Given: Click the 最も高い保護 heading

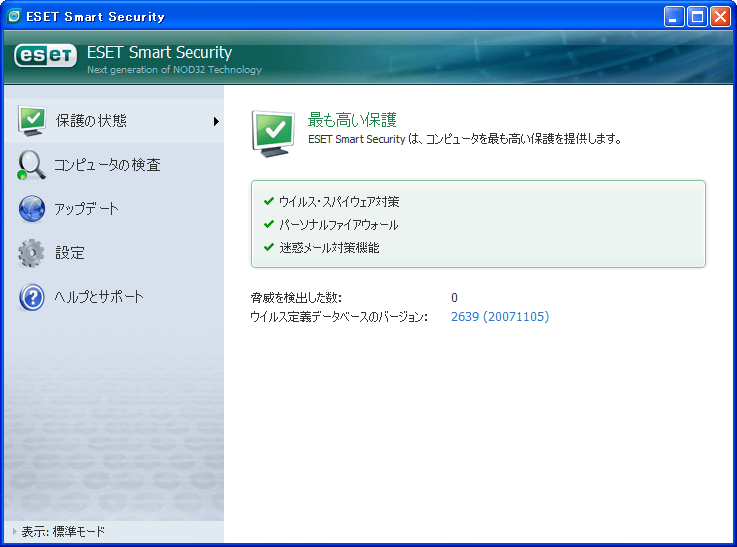Looking at the screenshot, I should pyautogui.click(x=352, y=120).
